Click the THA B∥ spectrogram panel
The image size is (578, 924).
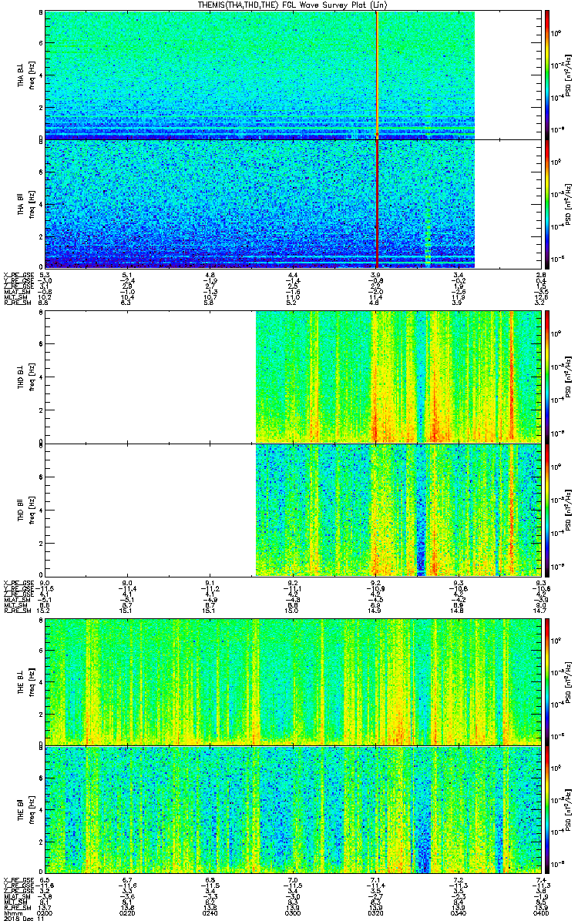pyautogui.click(x=293, y=203)
